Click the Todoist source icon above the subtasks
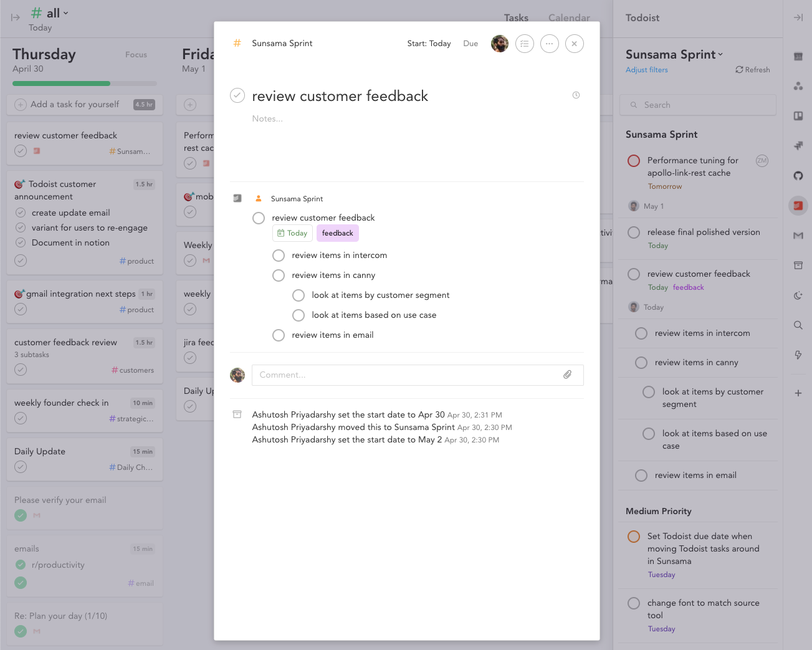The image size is (812, 650). pyautogui.click(x=237, y=198)
